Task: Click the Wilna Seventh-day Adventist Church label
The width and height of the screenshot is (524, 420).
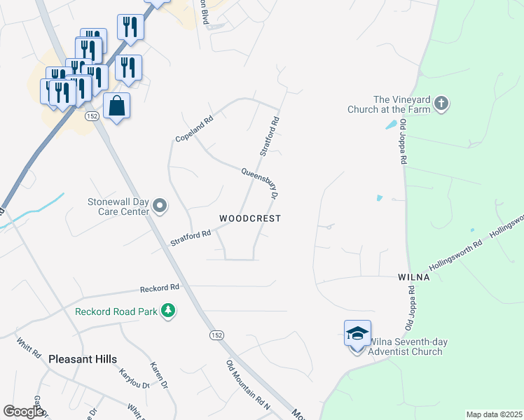Action: (408, 346)
